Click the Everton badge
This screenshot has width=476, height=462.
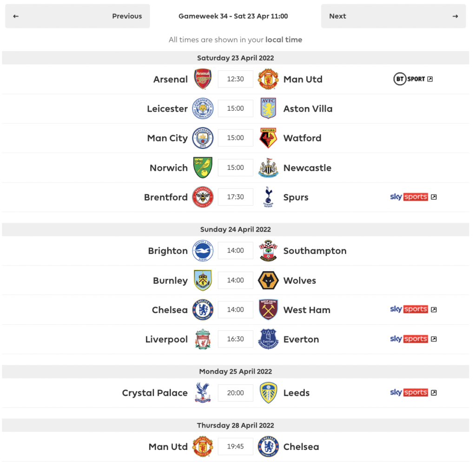(268, 339)
